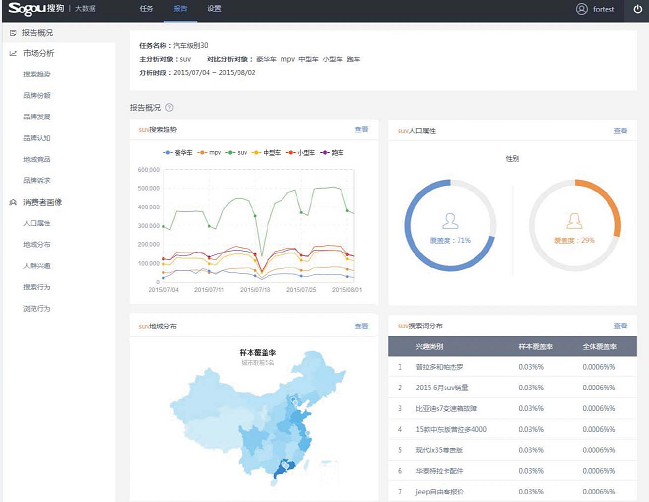This screenshot has height=502, width=649.
Task: Select 人群兴趣 in the sidebar
Action: [x=36, y=266]
